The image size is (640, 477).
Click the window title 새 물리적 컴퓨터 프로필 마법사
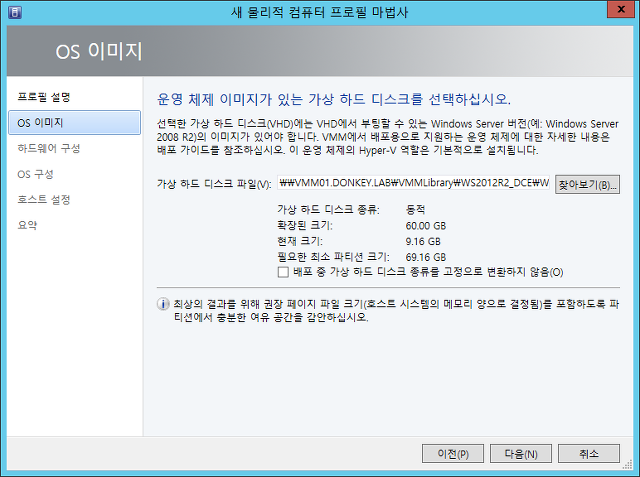point(319,12)
